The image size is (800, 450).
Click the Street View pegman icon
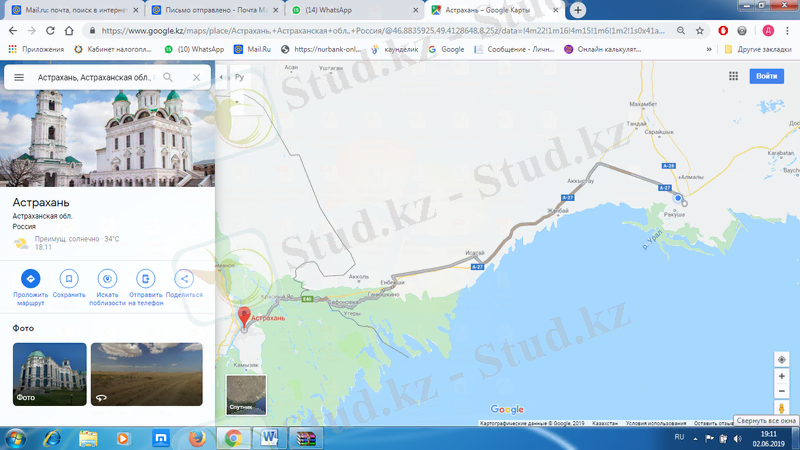(x=781, y=408)
